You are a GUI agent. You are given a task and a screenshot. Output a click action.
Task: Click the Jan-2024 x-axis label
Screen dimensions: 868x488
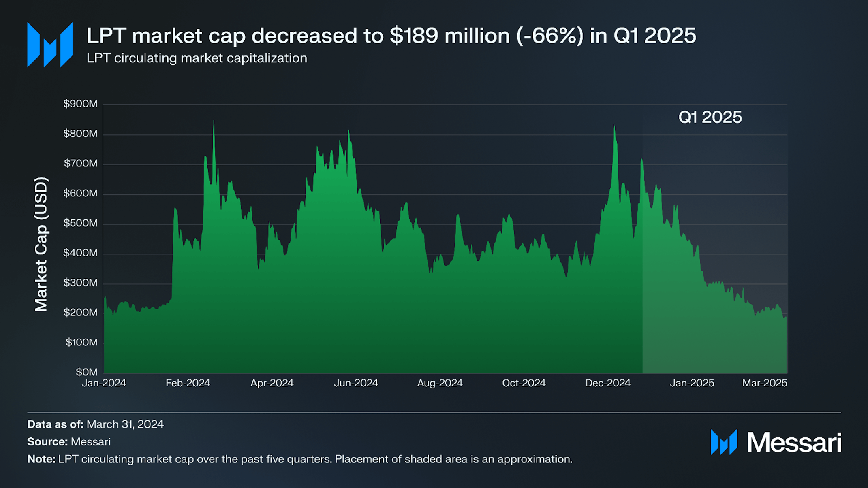[104, 383]
